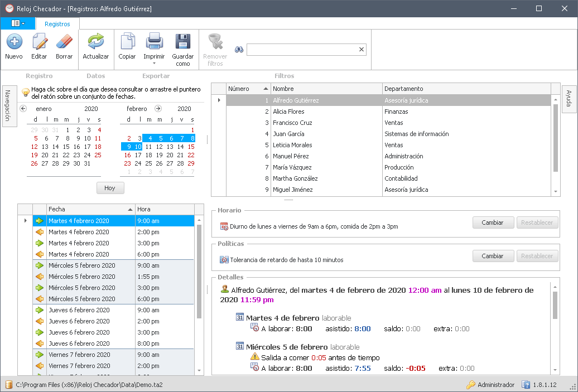This screenshot has width=578, height=392.
Task: Click the binoculars search icon
Action: pyautogui.click(x=239, y=50)
